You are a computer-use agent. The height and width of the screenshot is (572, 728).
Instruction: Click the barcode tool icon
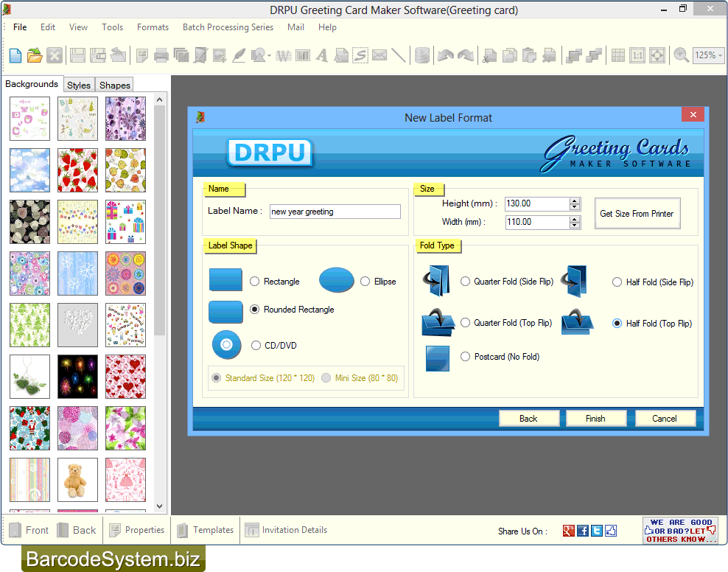click(303, 56)
